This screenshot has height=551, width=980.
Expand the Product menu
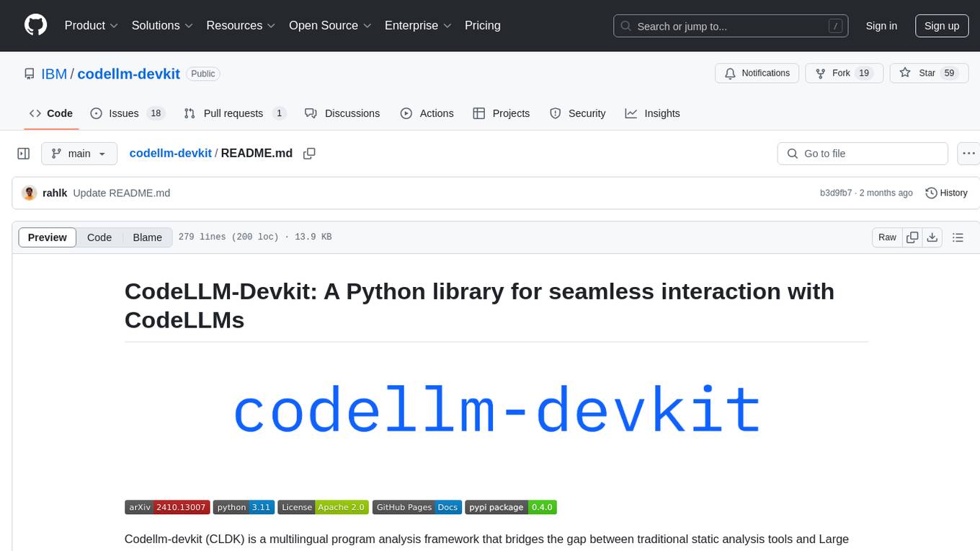click(92, 25)
